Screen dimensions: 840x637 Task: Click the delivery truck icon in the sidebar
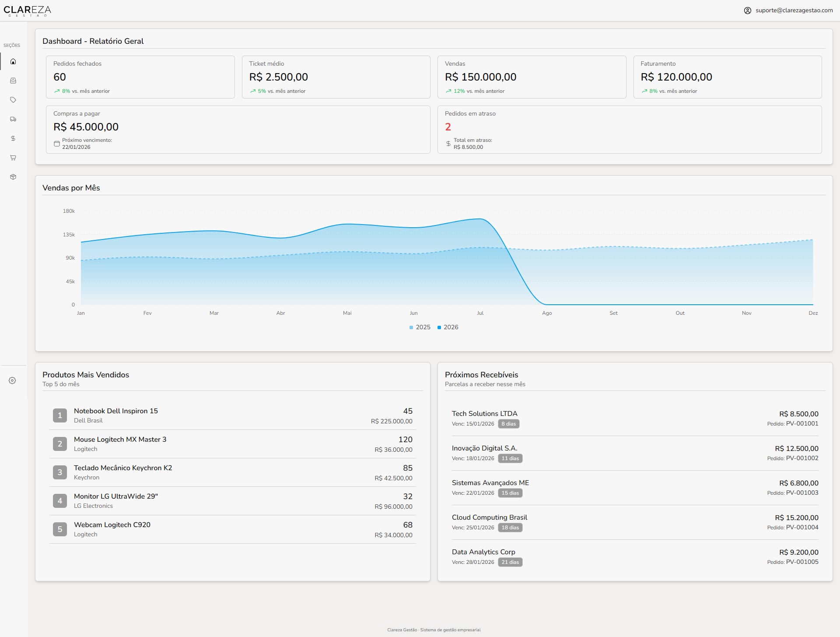[x=13, y=119]
